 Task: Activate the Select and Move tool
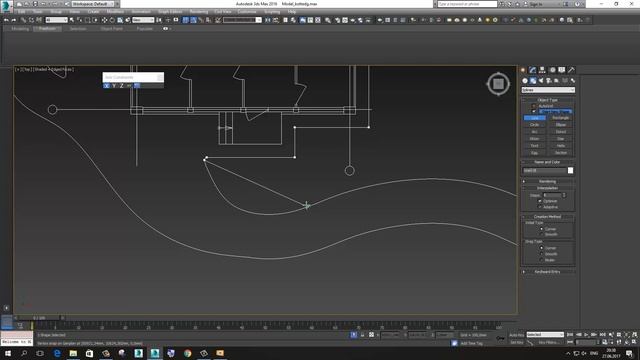[x=104, y=20]
